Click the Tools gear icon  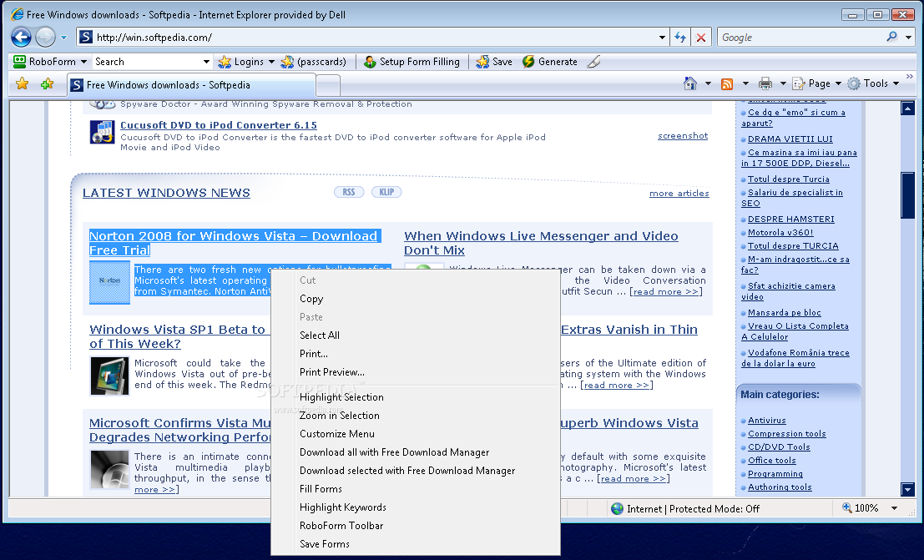(x=854, y=83)
